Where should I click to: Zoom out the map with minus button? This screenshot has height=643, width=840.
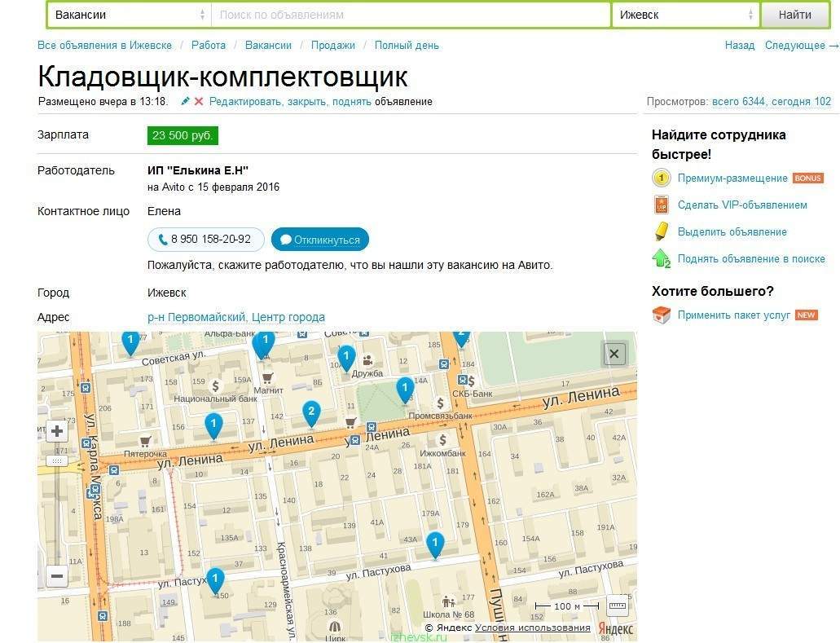[x=57, y=576]
